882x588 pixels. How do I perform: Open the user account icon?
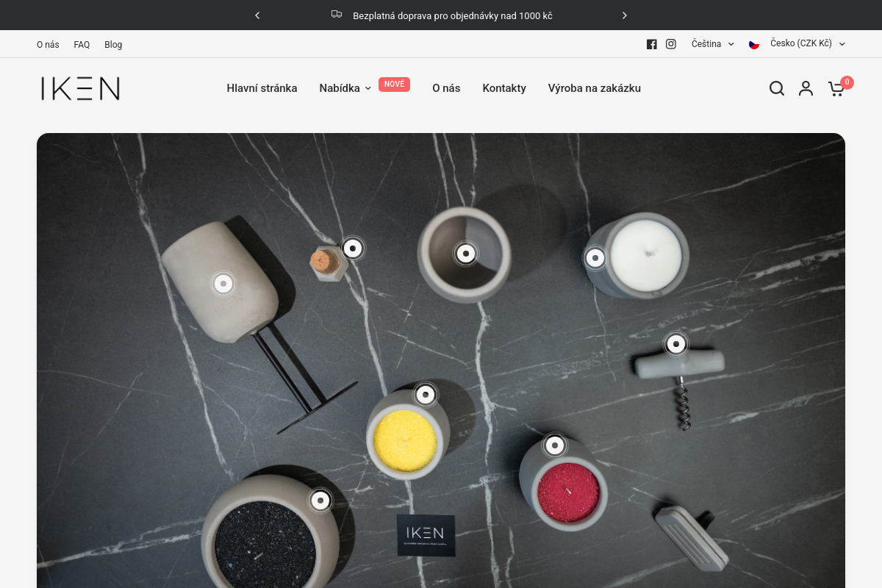point(806,88)
